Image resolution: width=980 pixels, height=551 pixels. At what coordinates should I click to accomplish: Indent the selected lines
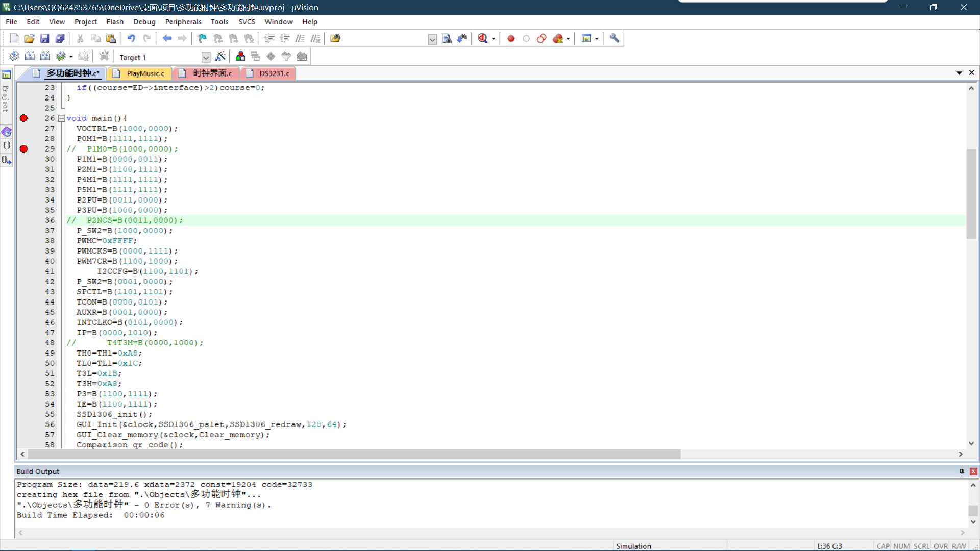(269, 38)
